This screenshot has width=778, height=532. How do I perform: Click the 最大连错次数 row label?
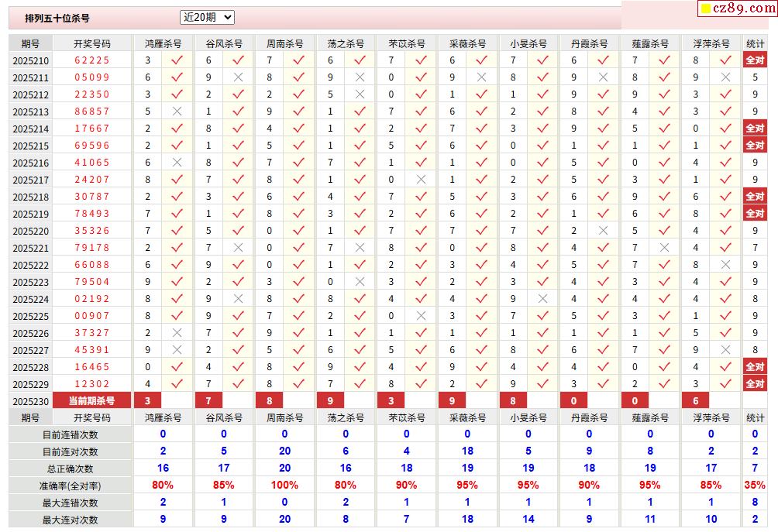pyautogui.click(x=70, y=503)
